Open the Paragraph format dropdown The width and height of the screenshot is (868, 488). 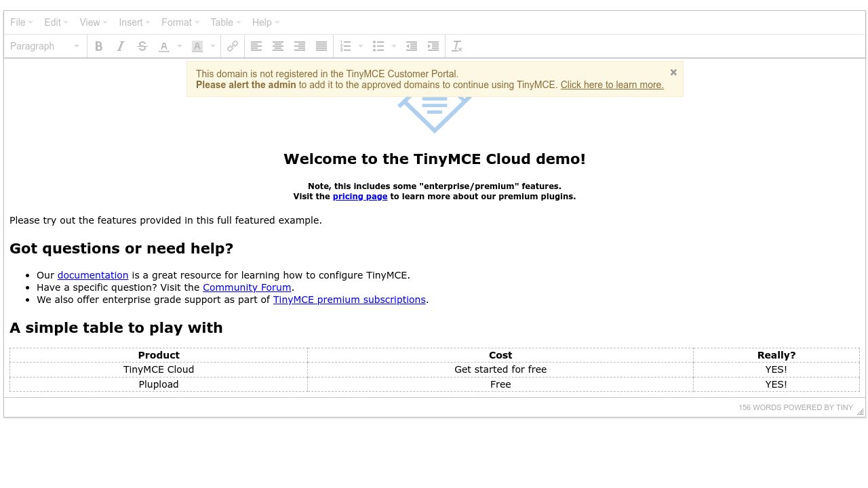click(x=45, y=46)
